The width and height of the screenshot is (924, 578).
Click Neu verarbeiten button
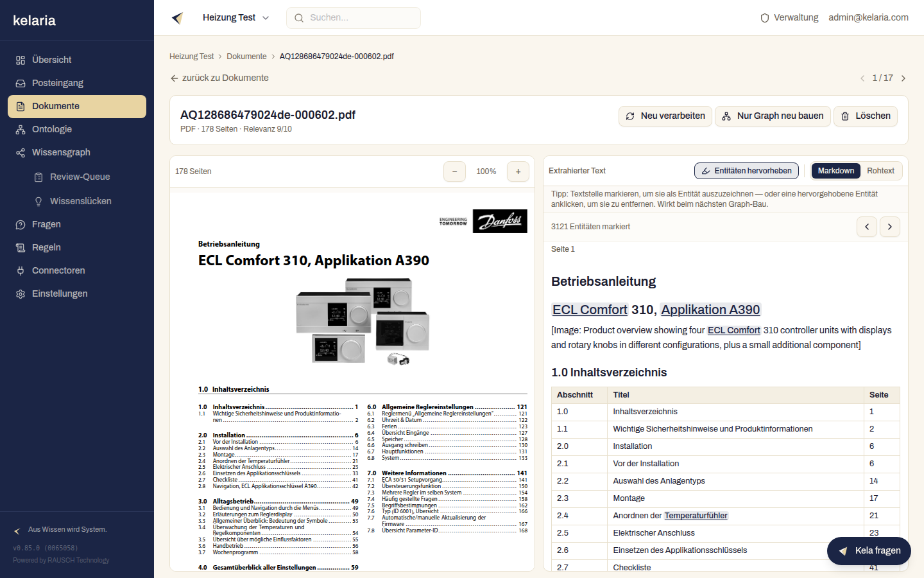tap(665, 116)
